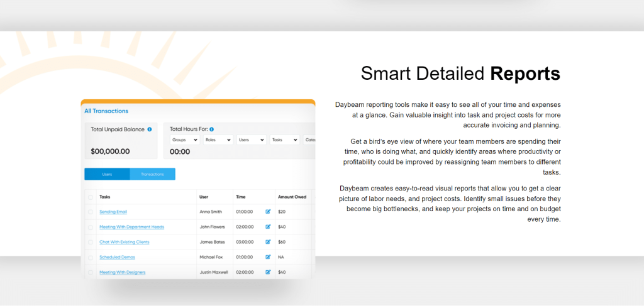Select the Users tab
Viewport: 644px width, 306px height.
pos(107,174)
